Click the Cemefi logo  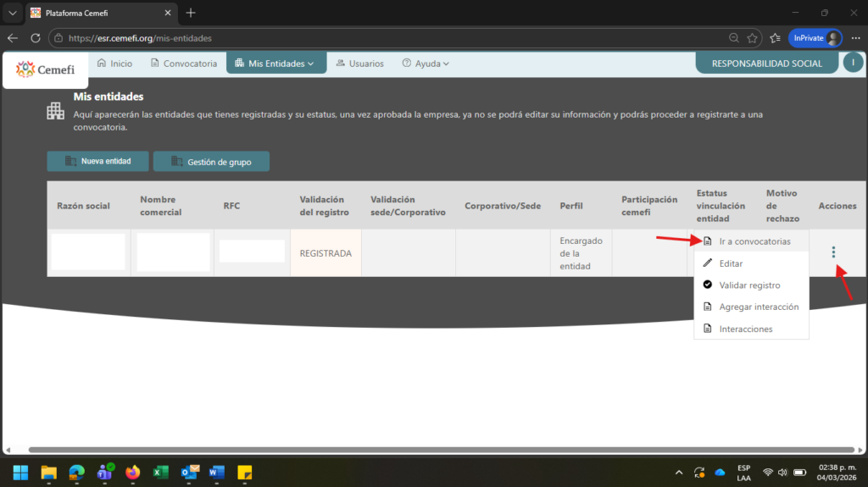tap(45, 69)
